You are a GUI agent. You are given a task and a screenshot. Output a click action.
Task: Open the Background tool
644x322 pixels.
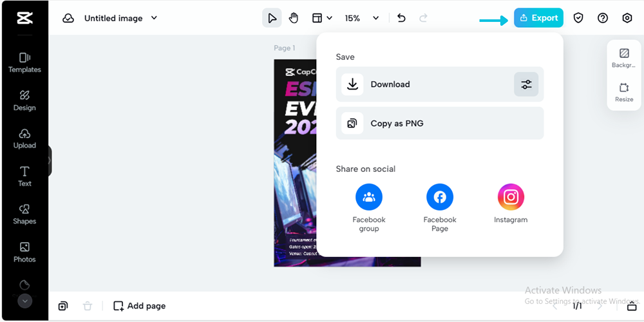pyautogui.click(x=624, y=59)
